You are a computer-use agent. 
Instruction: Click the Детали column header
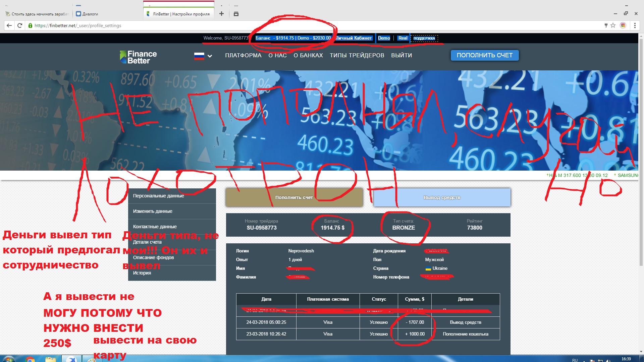pyautogui.click(x=466, y=299)
